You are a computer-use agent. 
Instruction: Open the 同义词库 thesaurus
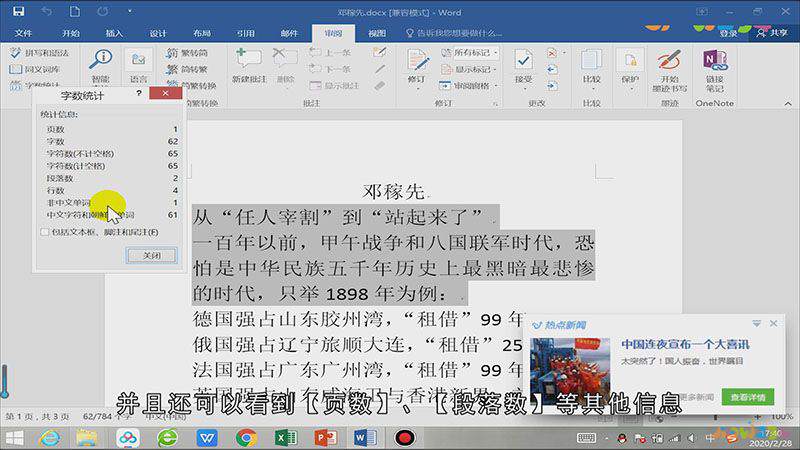pos(35,69)
